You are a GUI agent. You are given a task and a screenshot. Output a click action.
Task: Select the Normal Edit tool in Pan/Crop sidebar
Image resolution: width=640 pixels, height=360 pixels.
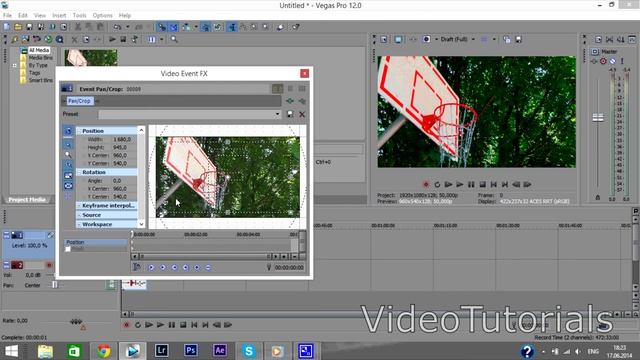point(68,144)
